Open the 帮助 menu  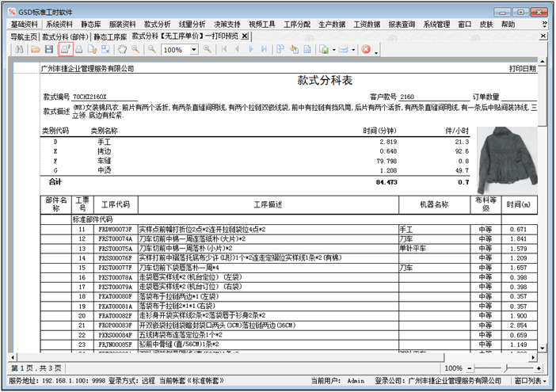[x=508, y=24]
